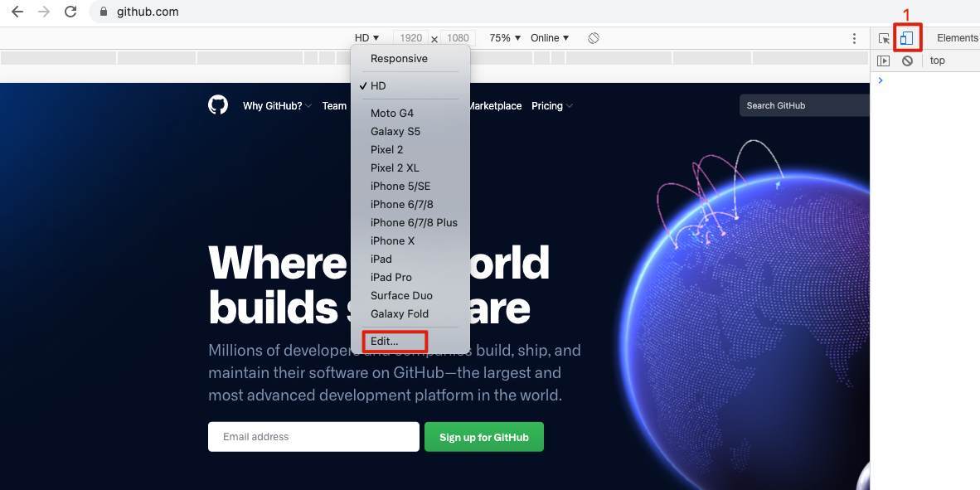Toggle the device toolbar icon in DevTools
This screenshot has height=490, width=980.
click(906, 38)
